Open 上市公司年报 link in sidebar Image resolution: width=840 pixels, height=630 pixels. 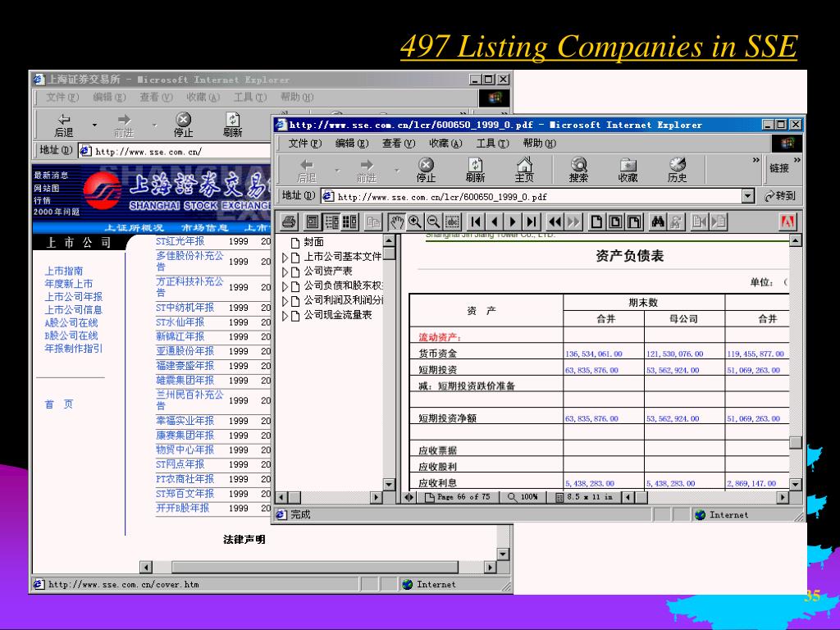(x=73, y=297)
